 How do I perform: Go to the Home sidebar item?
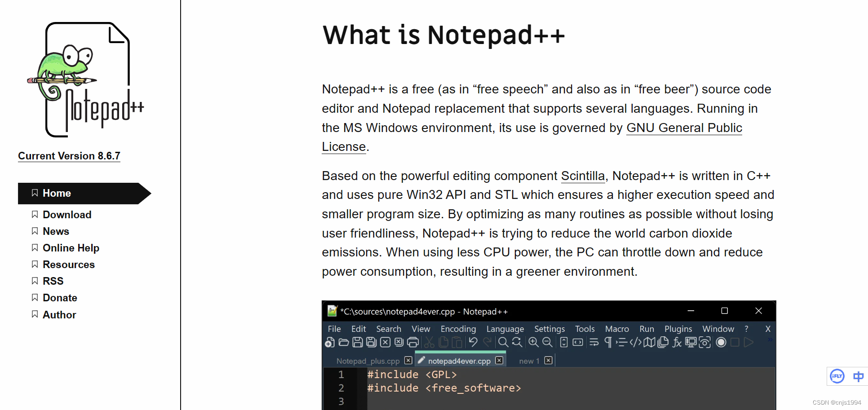point(85,193)
